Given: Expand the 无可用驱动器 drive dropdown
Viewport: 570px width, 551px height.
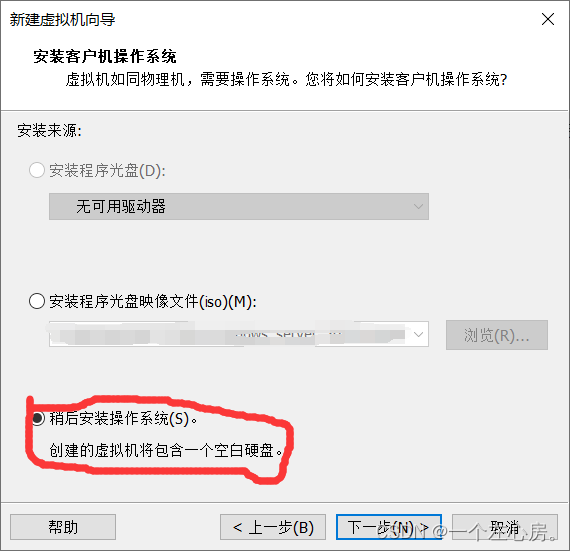Looking at the screenshot, I should coord(239,206).
